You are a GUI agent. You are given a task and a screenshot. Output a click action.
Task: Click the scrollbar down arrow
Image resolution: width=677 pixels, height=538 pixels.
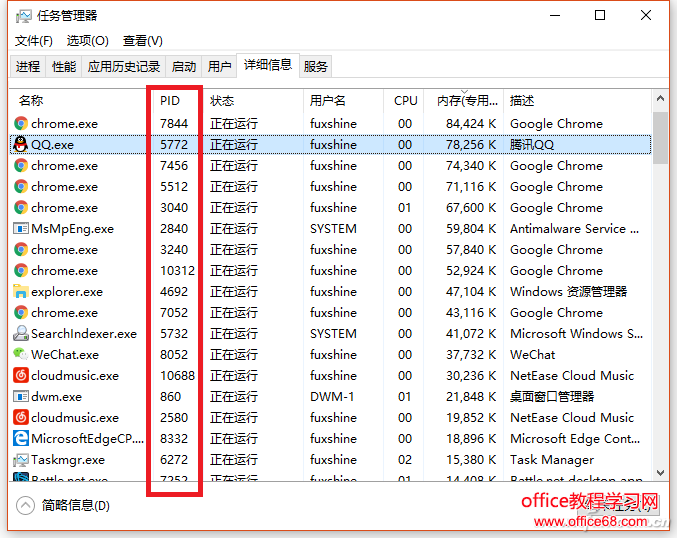[x=660, y=473]
